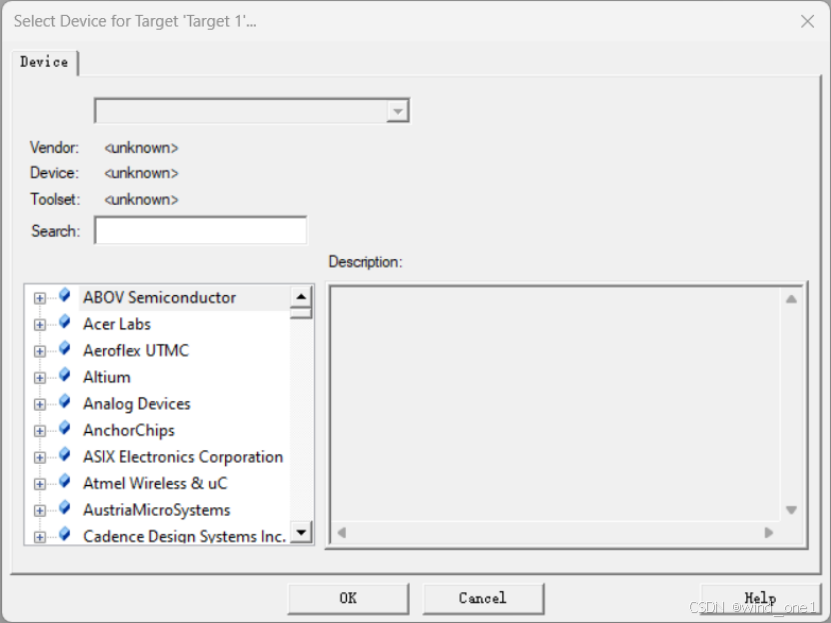Click the Aeroflex UTMC vendor icon

point(65,349)
